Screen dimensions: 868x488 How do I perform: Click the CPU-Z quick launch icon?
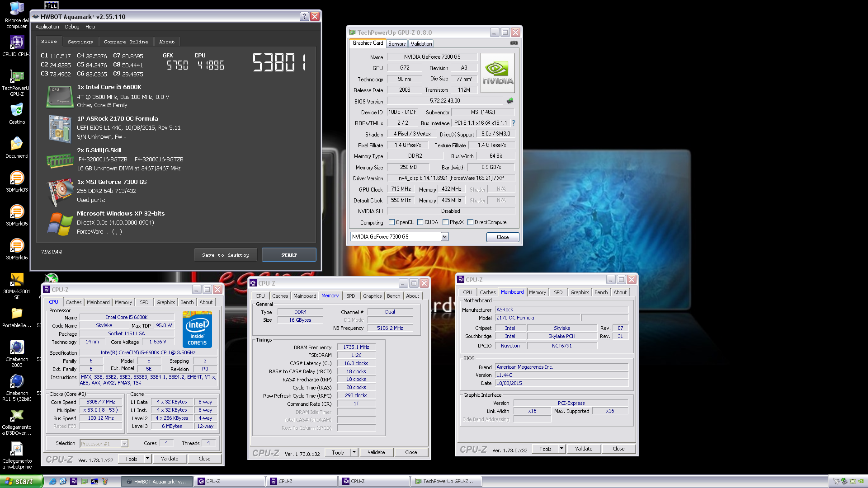(74, 481)
